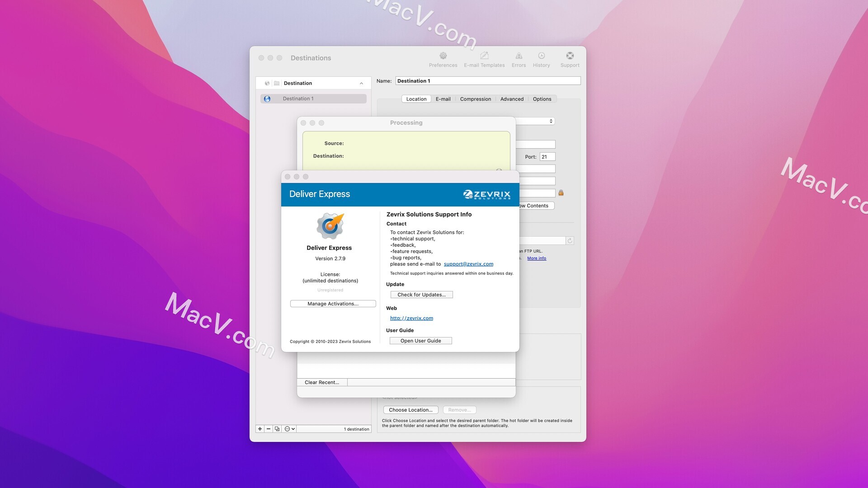The image size is (868, 488).
Task: Open the http://zevrix.com web link
Action: coord(411,318)
